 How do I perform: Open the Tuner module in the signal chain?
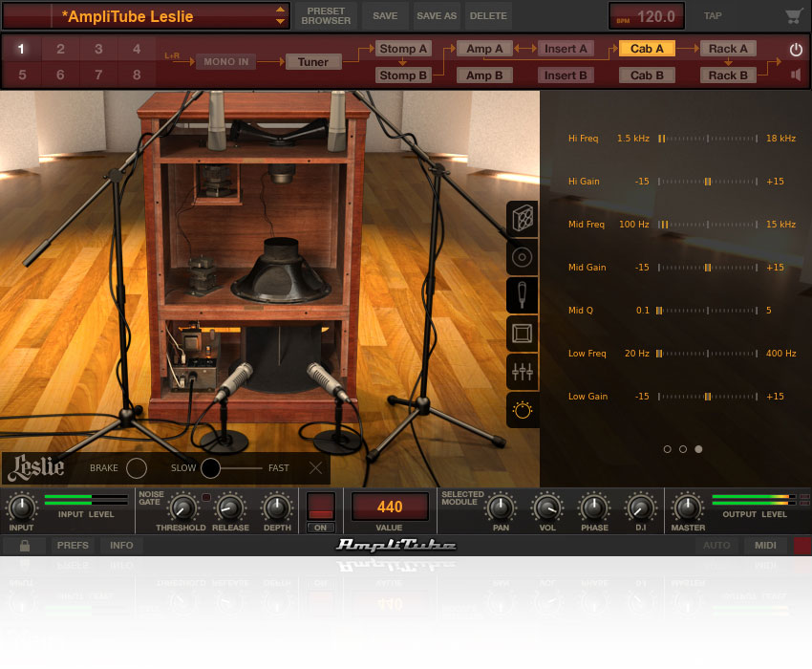pos(313,61)
